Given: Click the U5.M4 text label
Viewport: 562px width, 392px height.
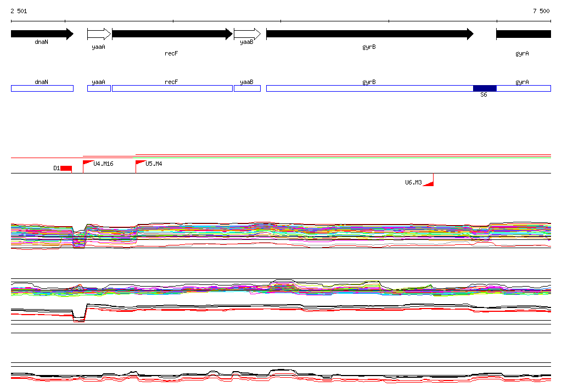Looking at the screenshot, I should coord(154,164).
